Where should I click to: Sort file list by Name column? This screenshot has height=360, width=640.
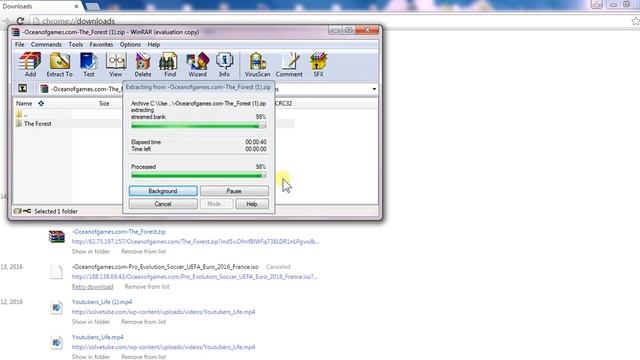point(24,104)
